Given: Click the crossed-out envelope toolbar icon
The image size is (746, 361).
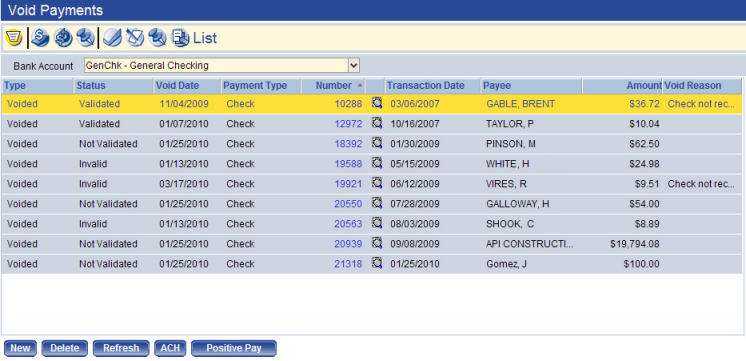Looking at the screenshot, I should tap(135, 38).
